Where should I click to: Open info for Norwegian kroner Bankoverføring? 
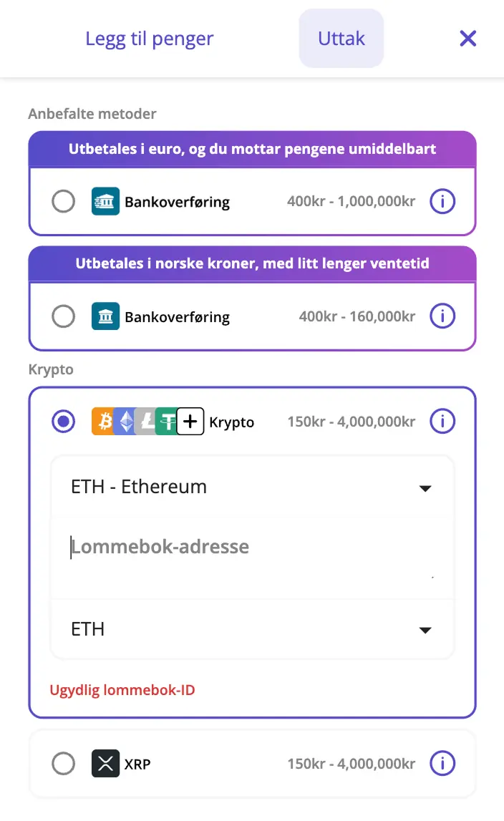tap(442, 316)
